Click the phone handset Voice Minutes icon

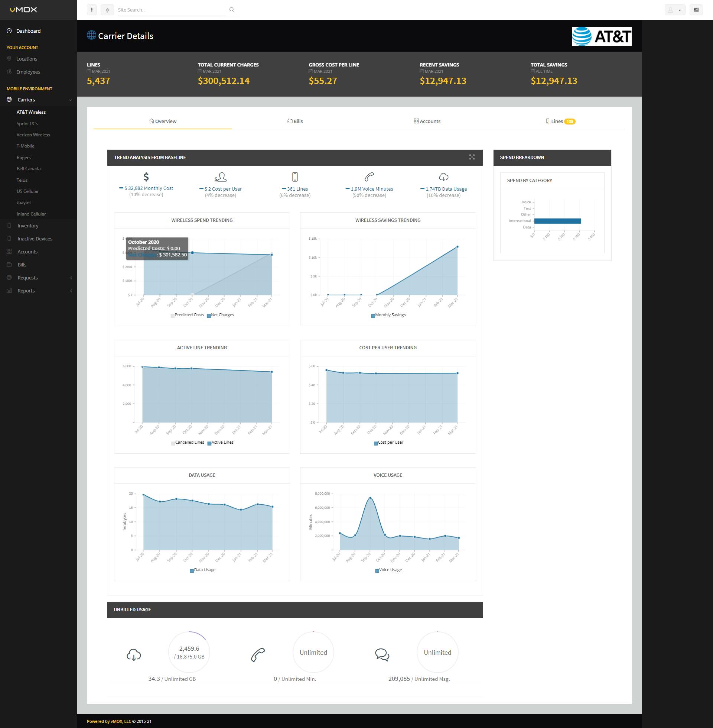point(369,177)
